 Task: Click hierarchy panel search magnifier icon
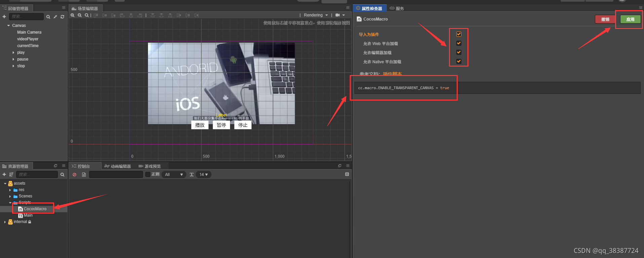coord(48,17)
